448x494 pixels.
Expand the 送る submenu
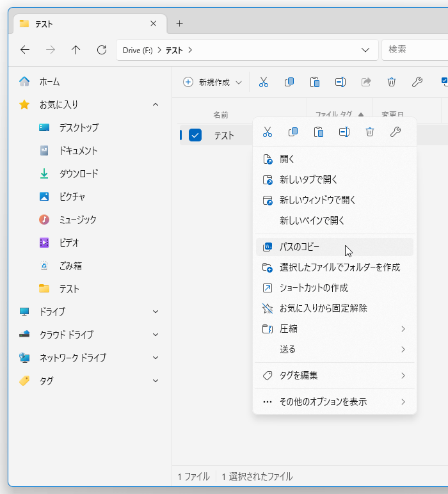[x=335, y=349]
